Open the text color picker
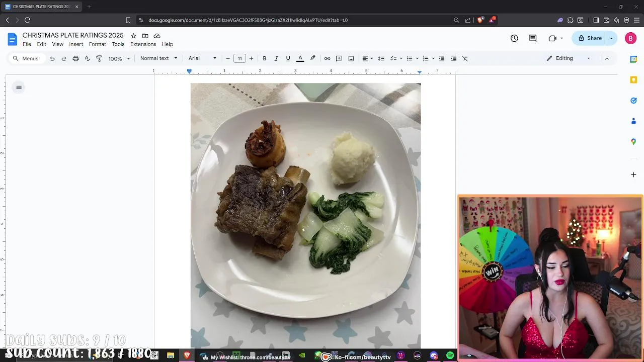644x362 pixels. pyautogui.click(x=300, y=58)
